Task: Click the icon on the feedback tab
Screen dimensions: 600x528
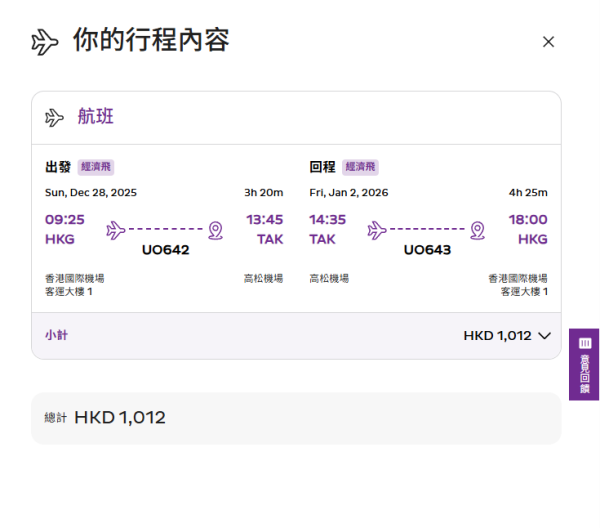Action: point(585,343)
